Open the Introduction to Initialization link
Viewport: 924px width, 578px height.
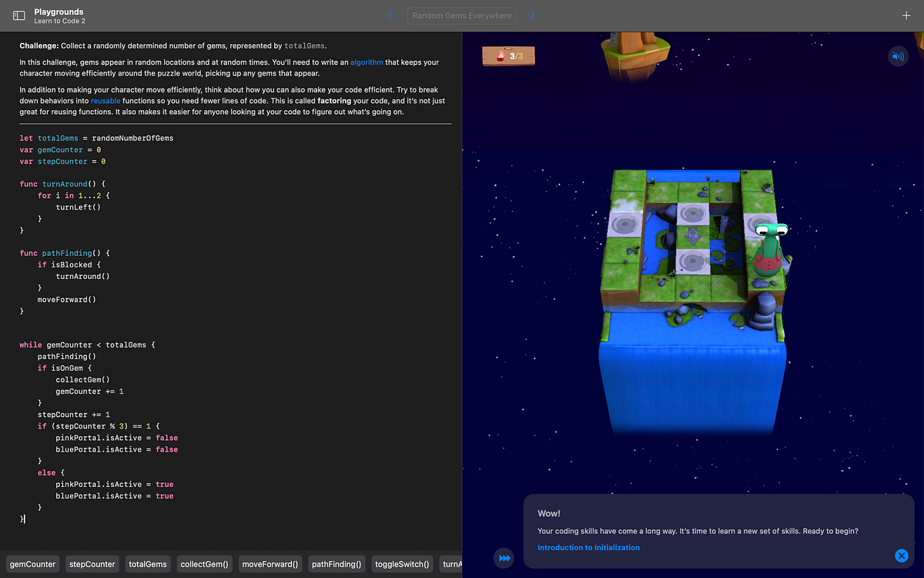click(x=588, y=547)
